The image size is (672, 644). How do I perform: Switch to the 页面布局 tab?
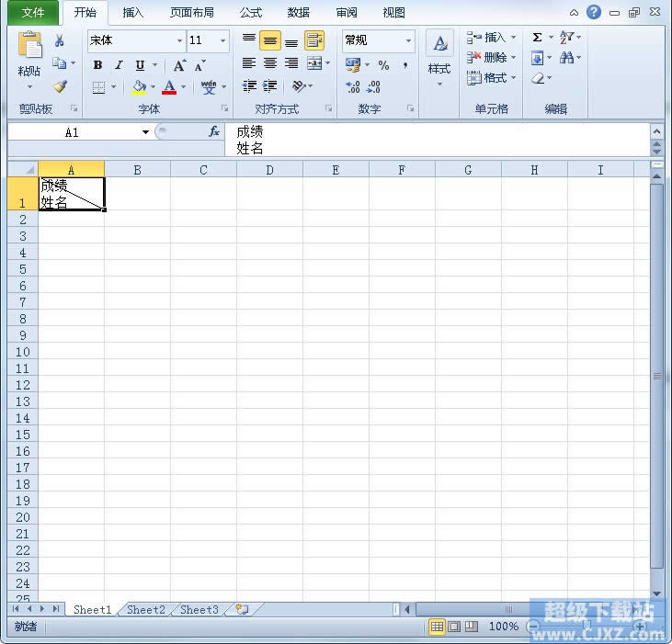pos(192,13)
